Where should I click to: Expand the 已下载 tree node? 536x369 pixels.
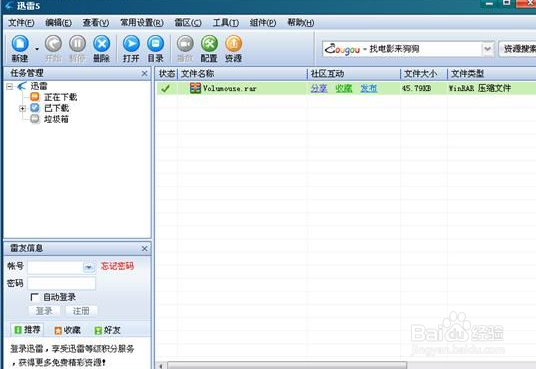pyautogui.click(x=23, y=108)
